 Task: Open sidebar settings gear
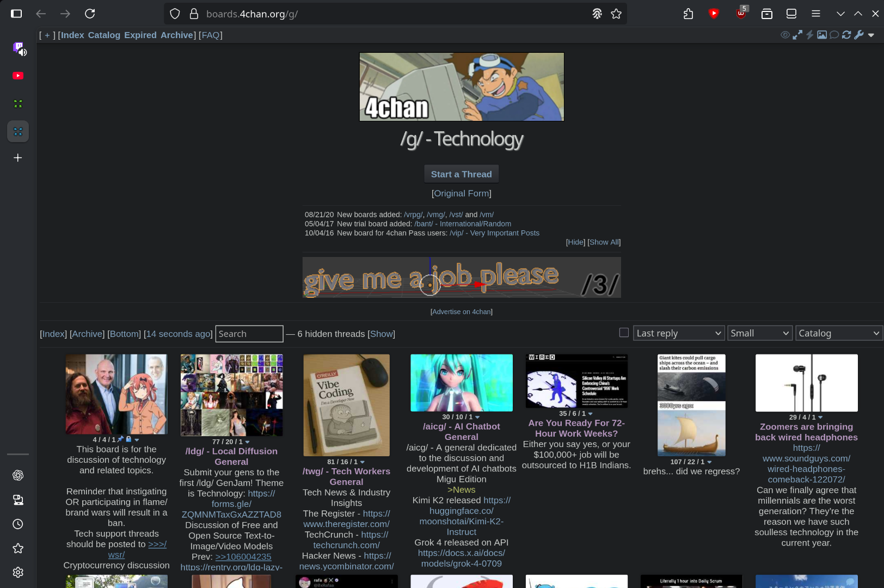[x=18, y=573]
